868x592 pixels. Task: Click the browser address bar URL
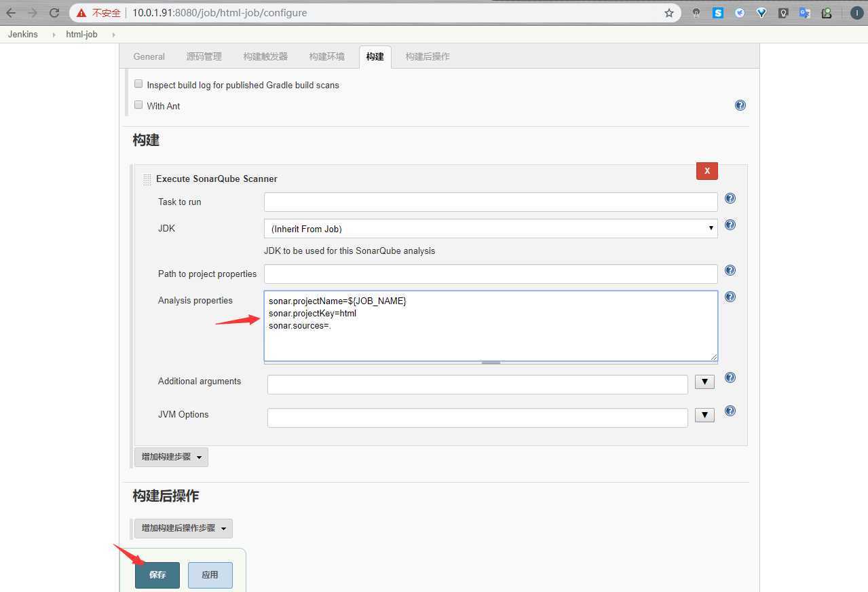tap(220, 13)
